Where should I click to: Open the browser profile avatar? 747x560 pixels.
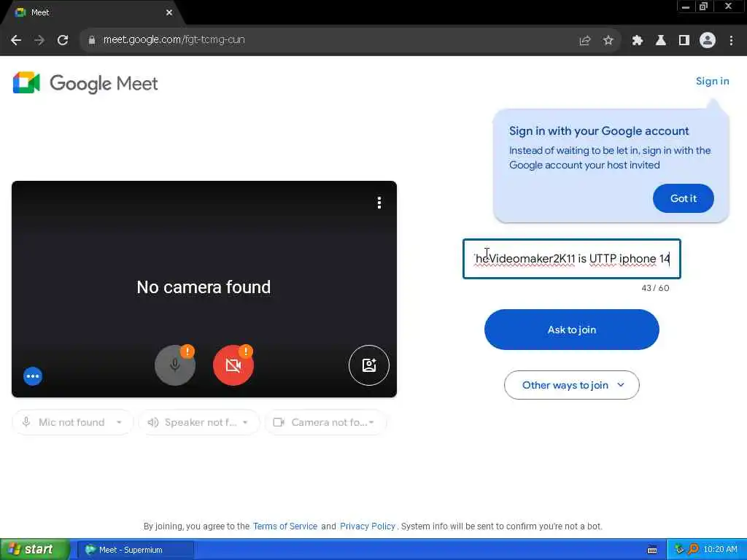[708, 41]
